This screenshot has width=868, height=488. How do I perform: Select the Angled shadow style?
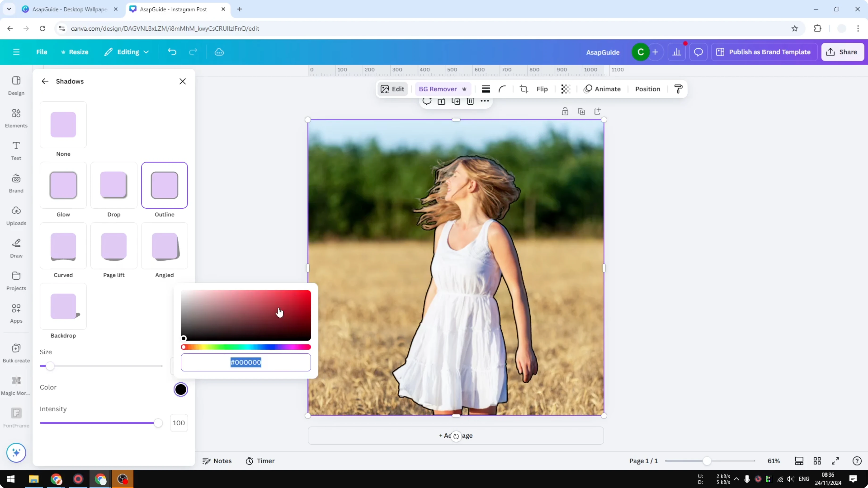point(164,246)
